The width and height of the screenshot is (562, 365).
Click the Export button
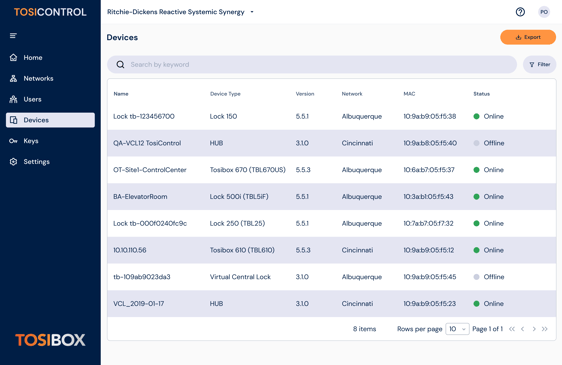[528, 37]
